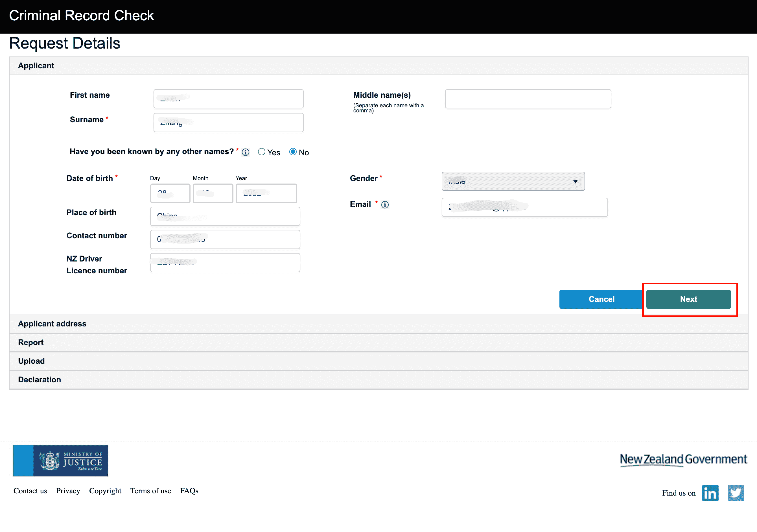
Task: Click the Ministry of Justice logo
Action: [x=60, y=461]
